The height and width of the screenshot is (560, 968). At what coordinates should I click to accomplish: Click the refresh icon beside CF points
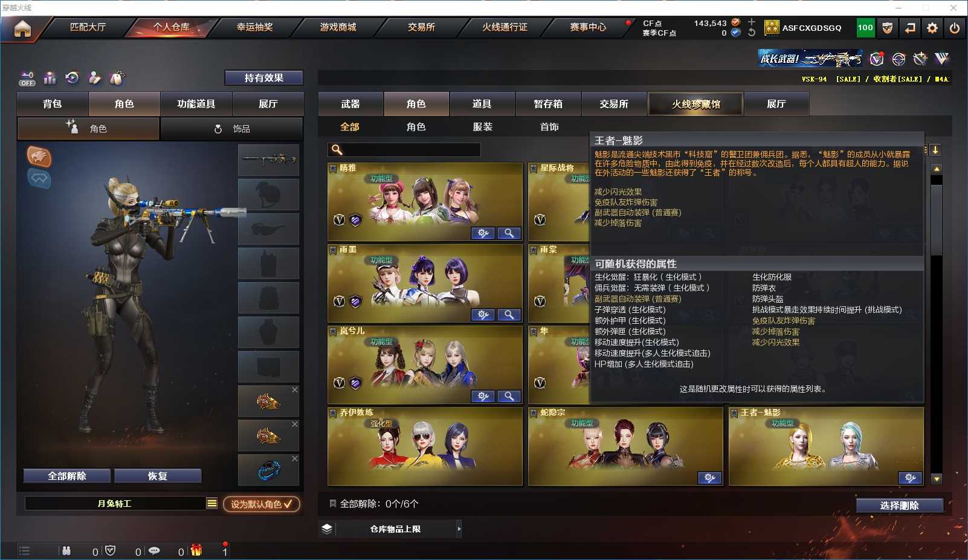tap(752, 33)
